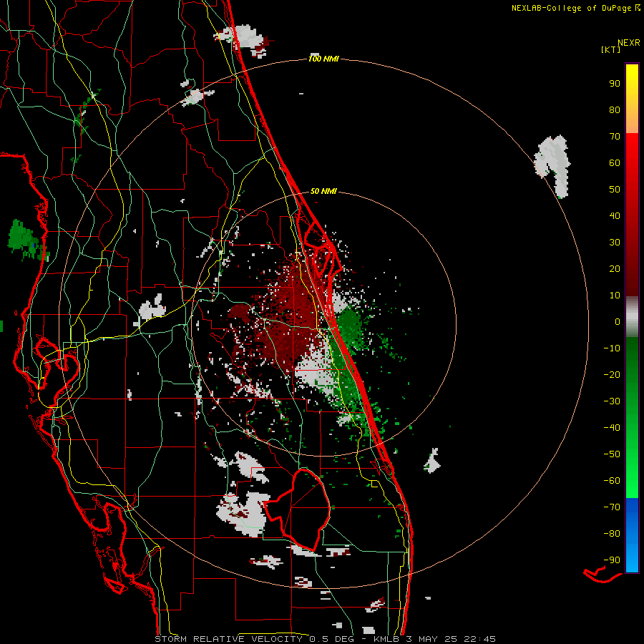
Task: Select the 30 value on the velocity scale
Action: click(x=615, y=243)
